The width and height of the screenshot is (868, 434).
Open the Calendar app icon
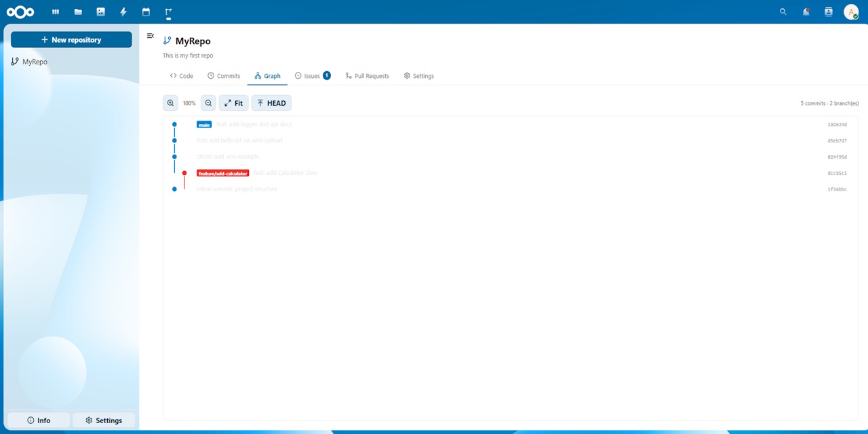[x=146, y=12]
